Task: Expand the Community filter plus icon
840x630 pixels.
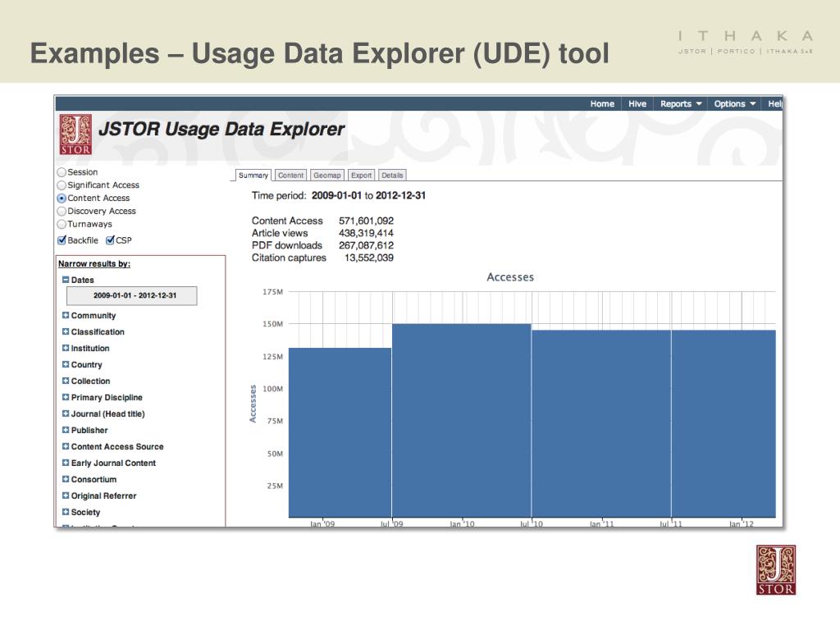Action: (x=66, y=316)
